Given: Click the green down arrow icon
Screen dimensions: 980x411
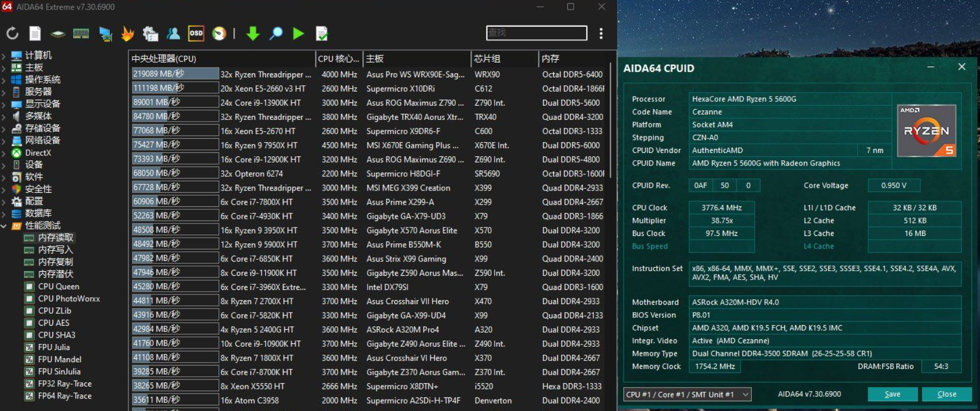Looking at the screenshot, I should (253, 34).
